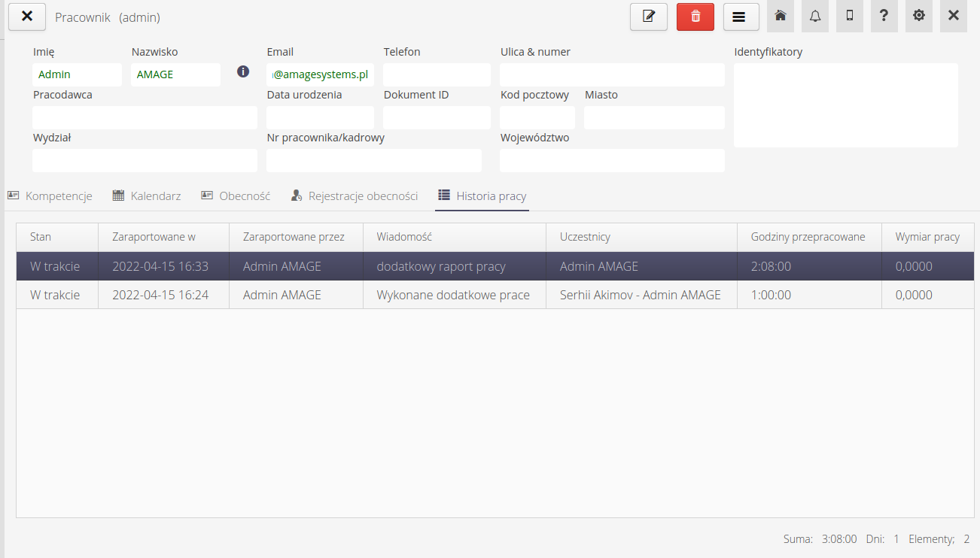Open notifications bell icon
Screen dimensions: 980x558
click(814, 16)
